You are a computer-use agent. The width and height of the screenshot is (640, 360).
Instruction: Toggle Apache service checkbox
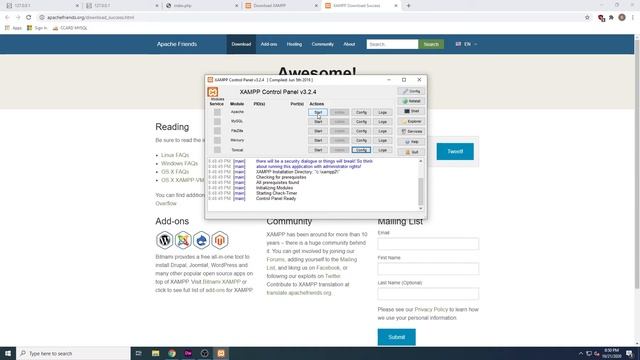point(217,112)
